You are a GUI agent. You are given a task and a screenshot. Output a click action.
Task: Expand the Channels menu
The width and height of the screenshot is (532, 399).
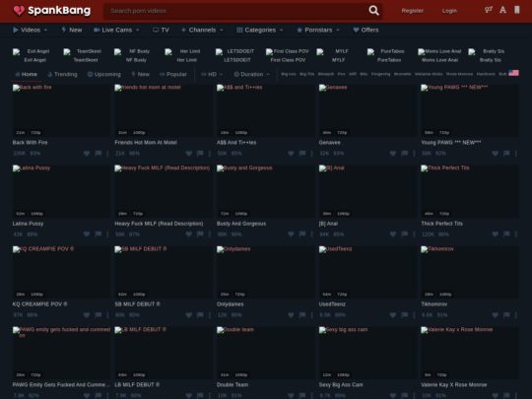pyautogui.click(x=202, y=30)
